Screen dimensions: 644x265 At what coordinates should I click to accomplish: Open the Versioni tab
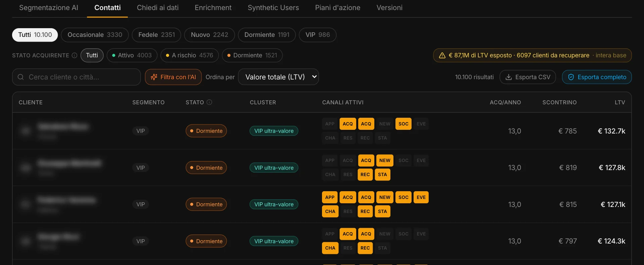(x=389, y=8)
